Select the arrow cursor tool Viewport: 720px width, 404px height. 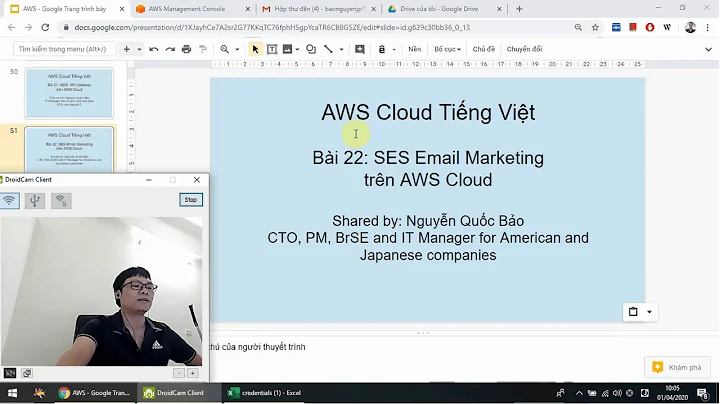255,49
